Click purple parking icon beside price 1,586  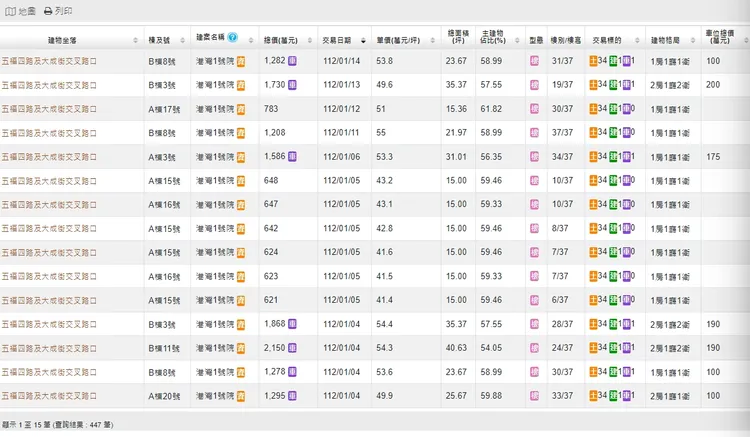click(x=292, y=156)
